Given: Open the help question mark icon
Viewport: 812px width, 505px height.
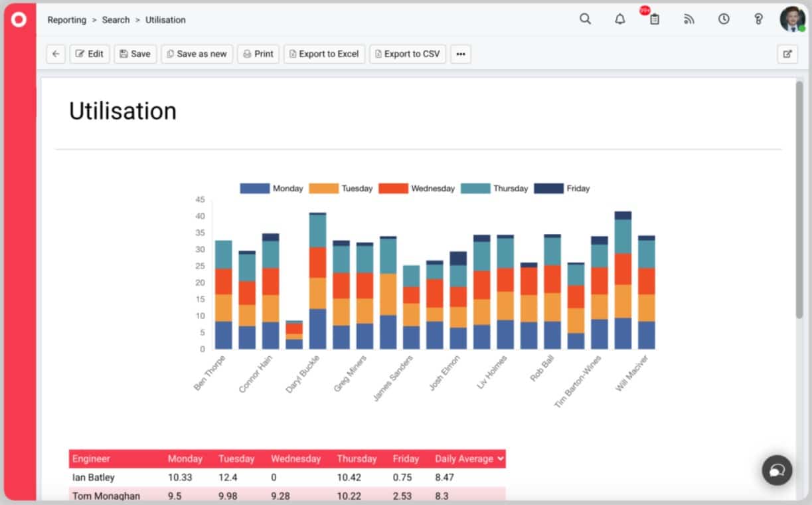Looking at the screenshot, I should coord(759,19).
